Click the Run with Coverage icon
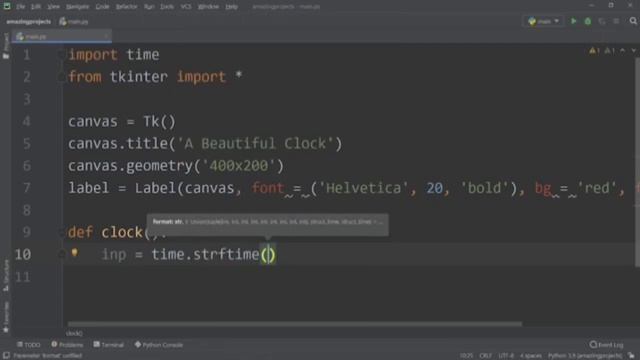Viewport: 640px width, 360px height. 602,21
